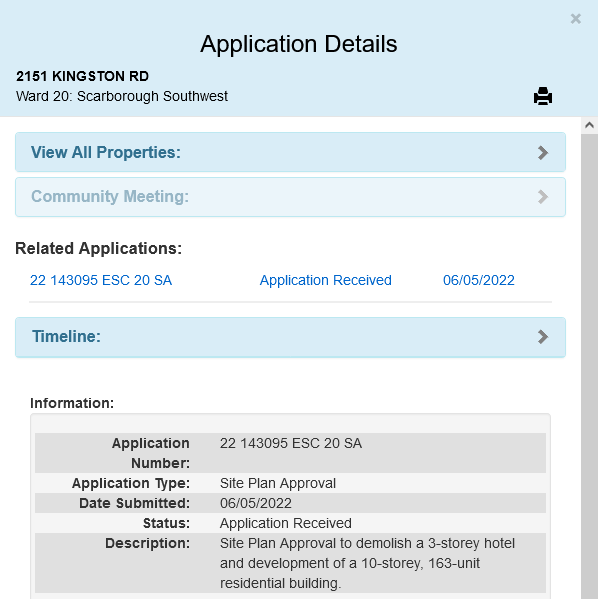The height and width of the screenshot is (599, 598).
Task: Click the printer icon to print details
Action: (x=543, y=96)
